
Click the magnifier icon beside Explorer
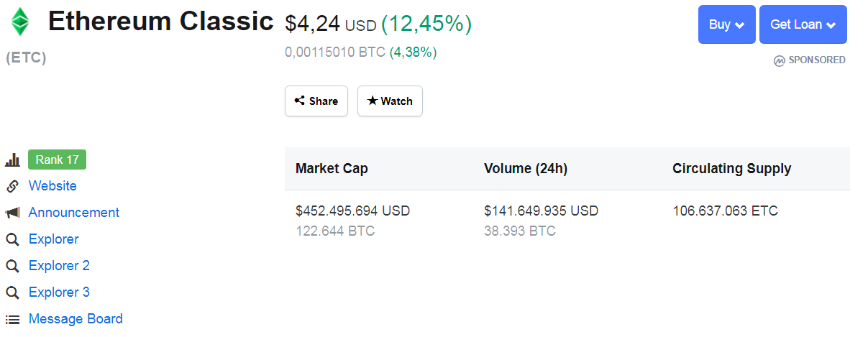(12, 239)
